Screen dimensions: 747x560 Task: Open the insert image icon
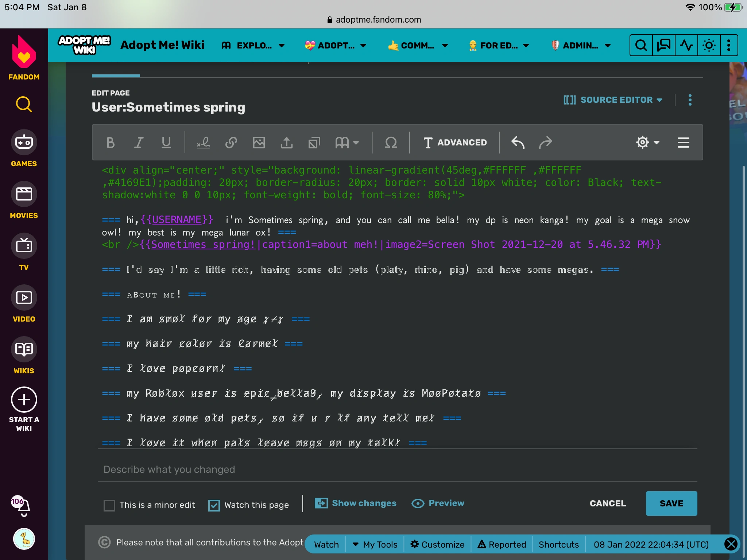259,143
